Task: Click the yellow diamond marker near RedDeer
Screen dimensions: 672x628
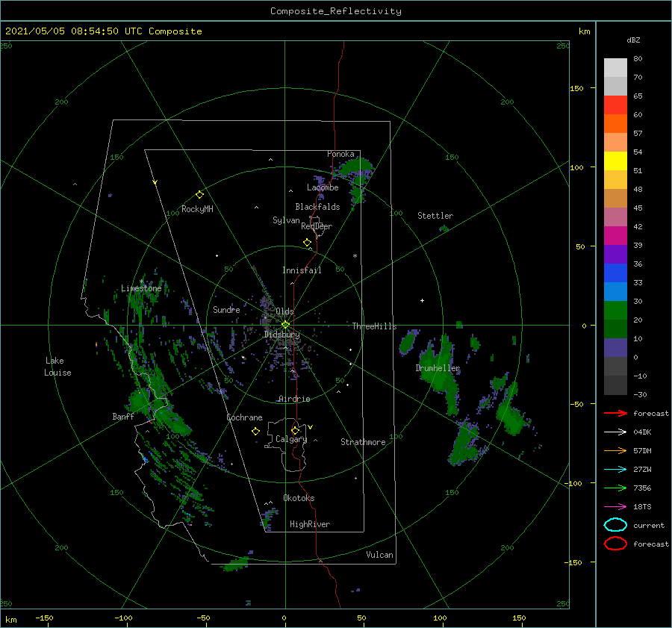Action: [x=307, y=243]
